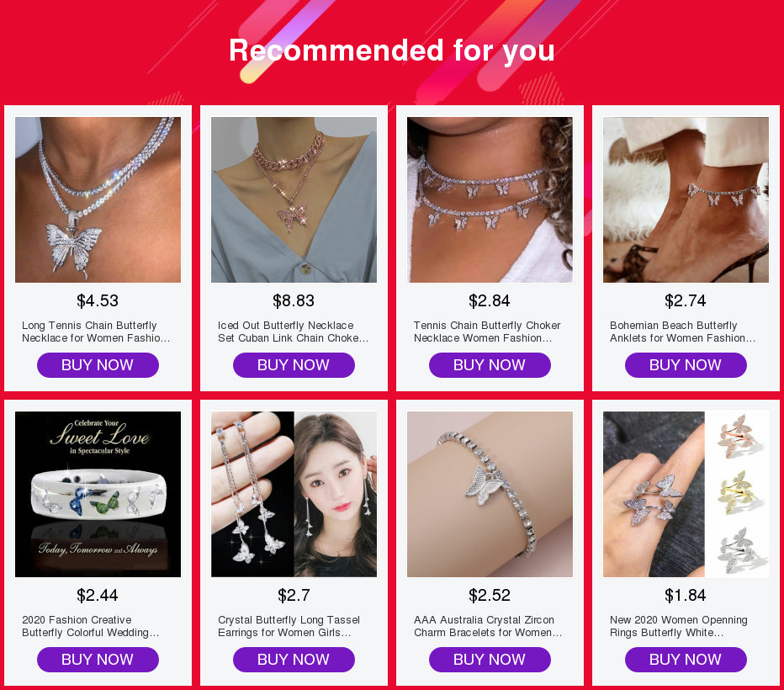
Task: Open the Long Tennis Chain Butterfly Necklace image
Action: pos(98,200)
